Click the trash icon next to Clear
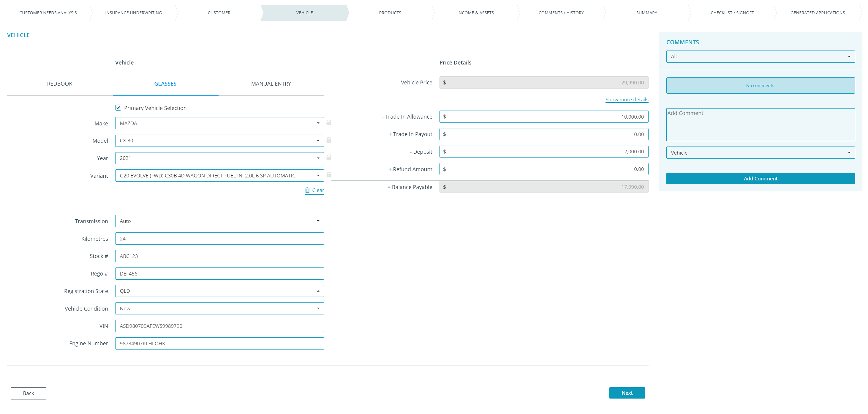This screenshot has width=868, height=414. 307,190
